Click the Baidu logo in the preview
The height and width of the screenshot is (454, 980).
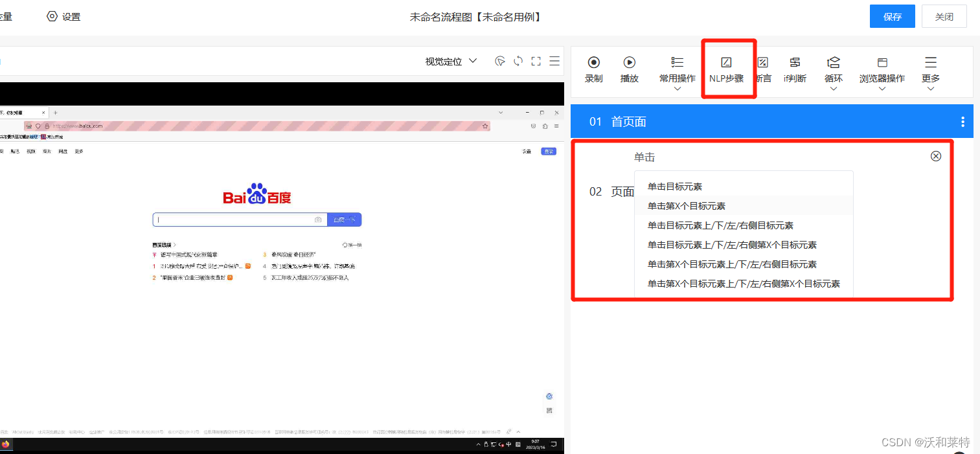coord(257,194)
